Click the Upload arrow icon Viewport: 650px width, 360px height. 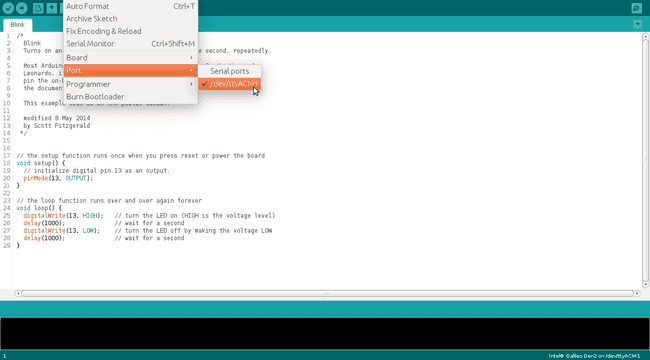click(x=22, y=8)
